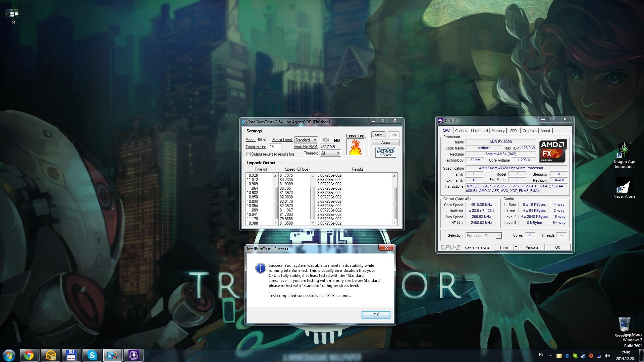Screen dimensions: 644x362
Task: Click the Freeze Test flame icon
Action: (x=355, y=147)
